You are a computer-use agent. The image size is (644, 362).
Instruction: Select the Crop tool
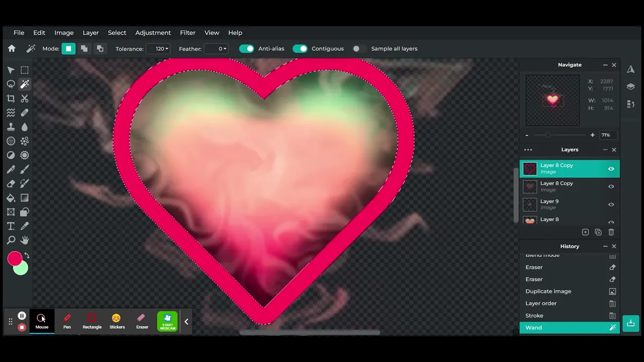click(11, 99)
